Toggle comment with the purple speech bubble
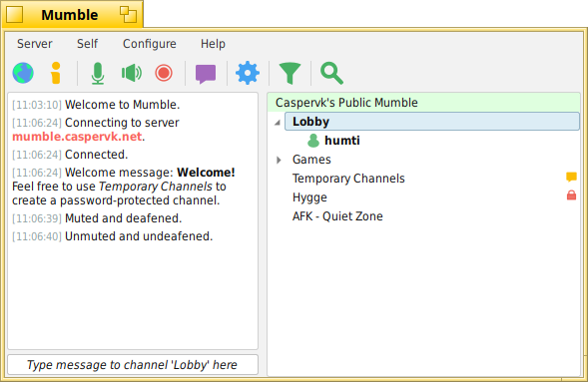 pyautogui.click(x=206, y=74)
